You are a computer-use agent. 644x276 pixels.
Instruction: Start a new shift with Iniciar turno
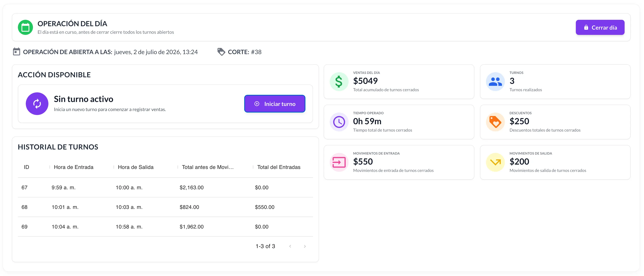point(275,103)
